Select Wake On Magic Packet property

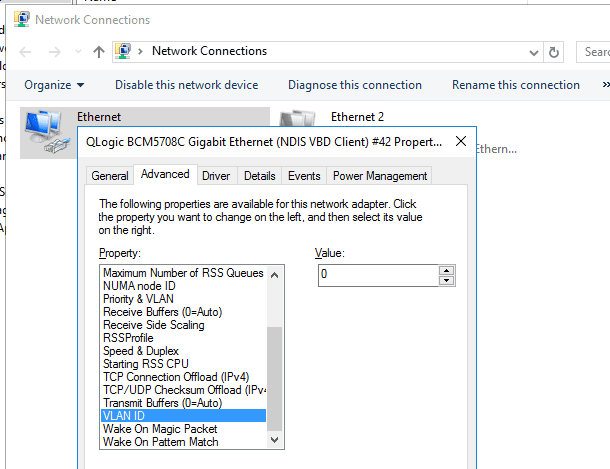coord(183,429)
